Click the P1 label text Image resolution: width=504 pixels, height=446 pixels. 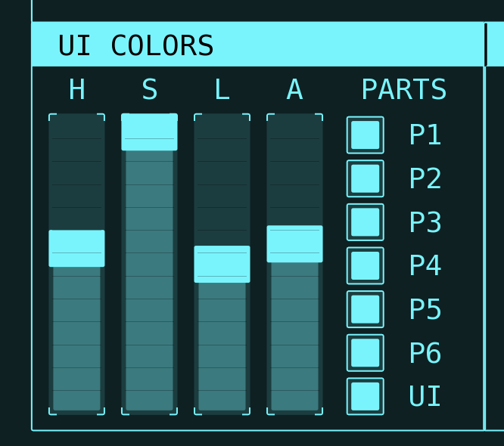tap(425, 135)
